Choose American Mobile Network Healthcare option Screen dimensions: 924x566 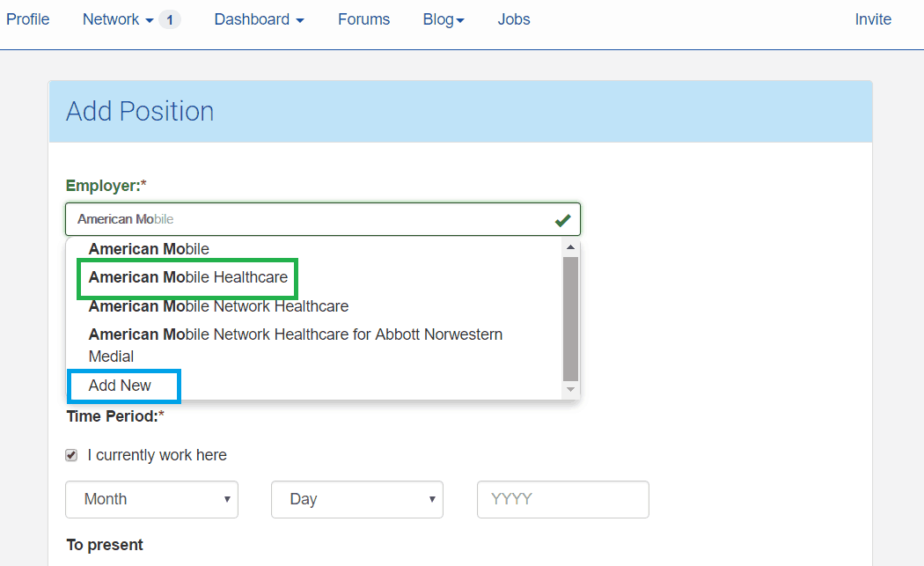click(x=218, y=306)
